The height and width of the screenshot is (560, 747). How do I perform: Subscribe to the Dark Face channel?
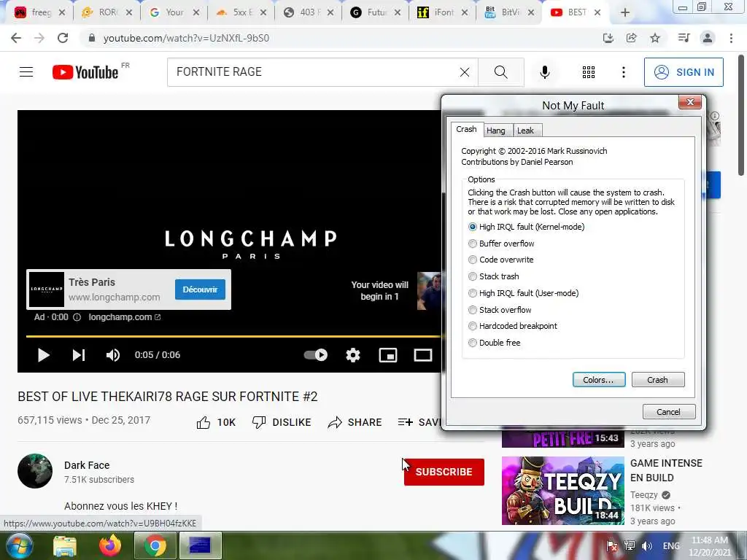coord(444,472)
